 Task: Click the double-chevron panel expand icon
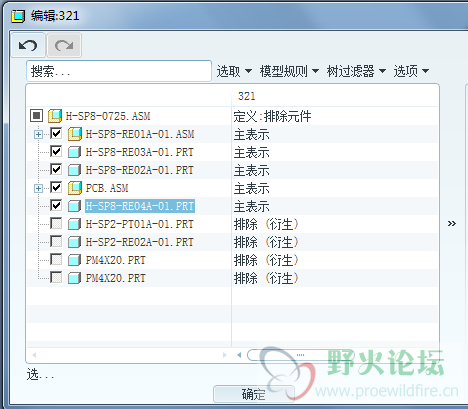[x=452, y=223]
